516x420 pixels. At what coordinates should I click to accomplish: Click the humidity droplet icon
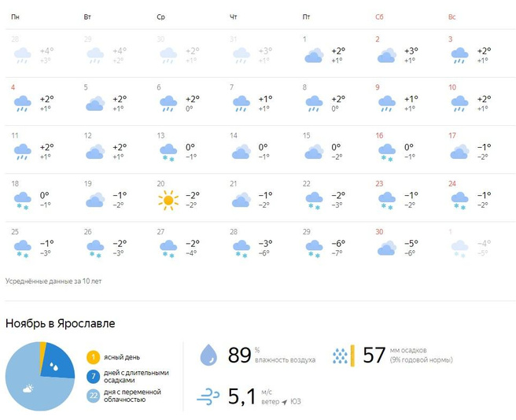click(208, 356)
